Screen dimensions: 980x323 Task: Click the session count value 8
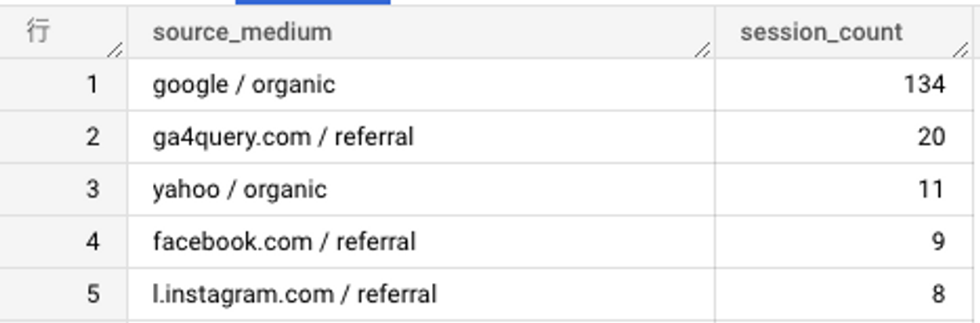(x=938, y=294)
